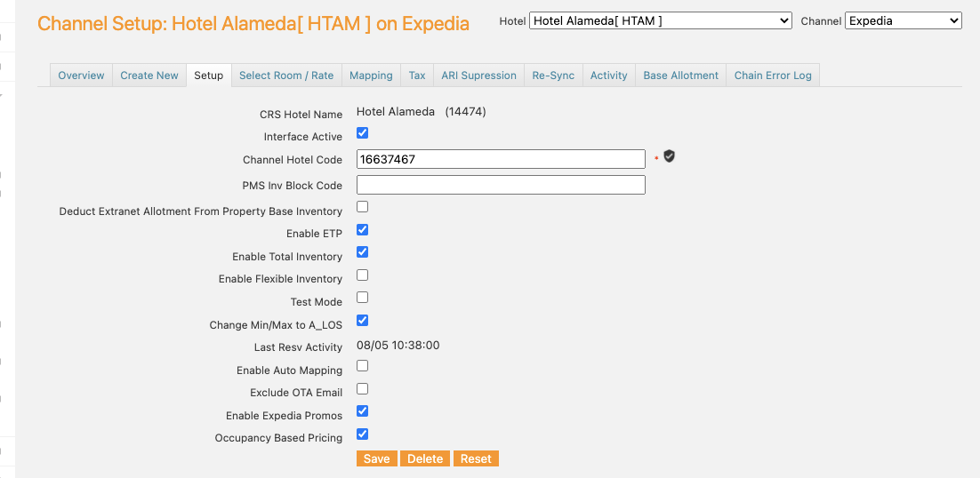Click the Reset button

point(477,458)
